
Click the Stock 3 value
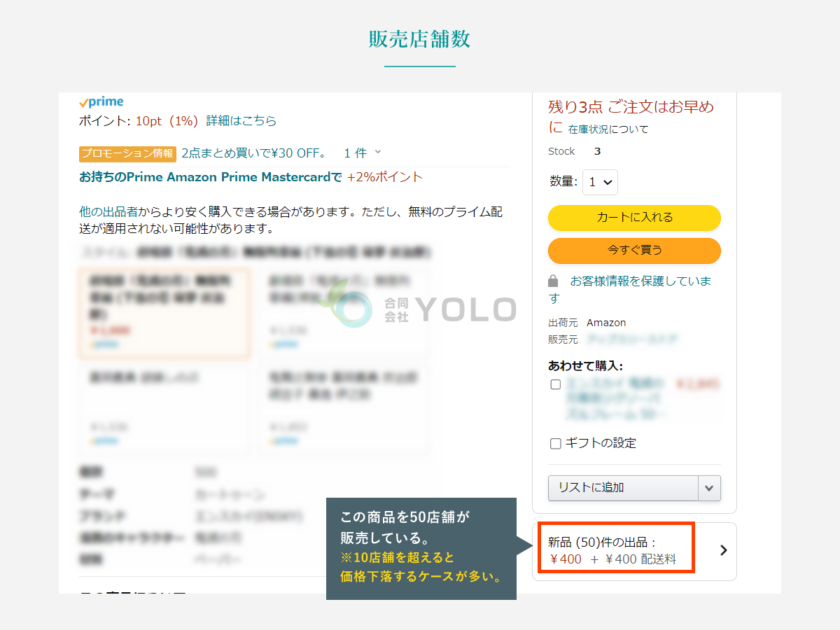(597, 151)
